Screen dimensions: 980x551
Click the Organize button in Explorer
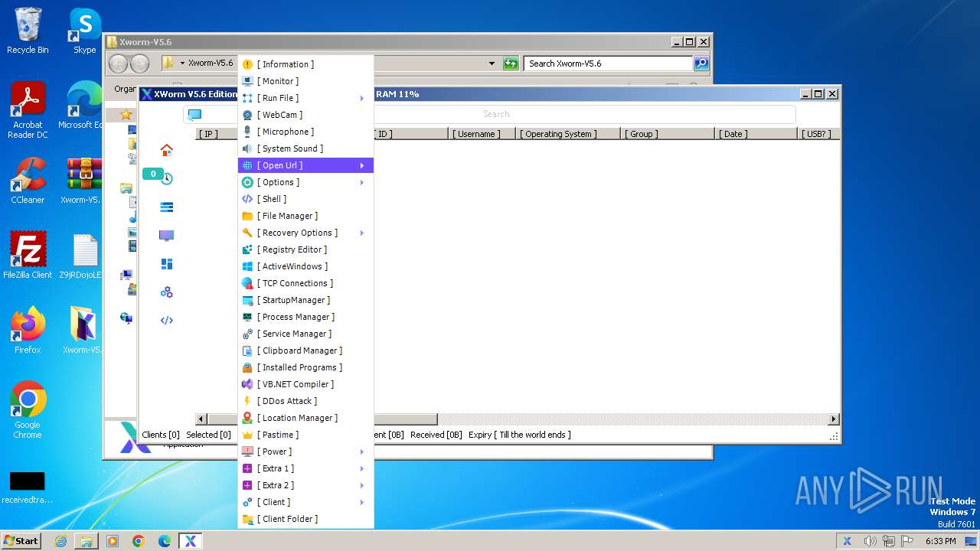(x=125, y=89)
